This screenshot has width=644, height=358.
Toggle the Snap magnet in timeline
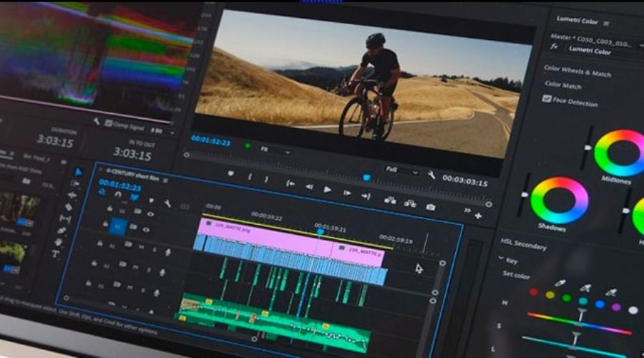(118, 195)
